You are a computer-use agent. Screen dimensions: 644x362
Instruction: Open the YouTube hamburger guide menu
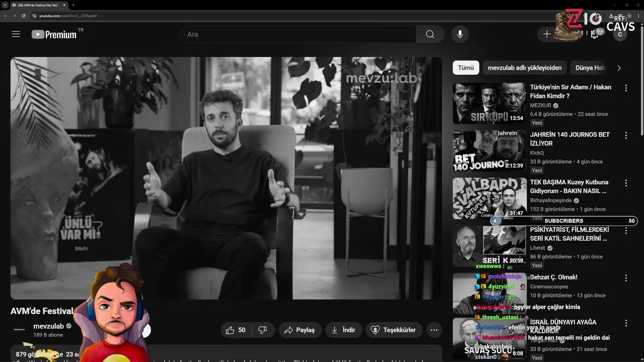tap(16, 34)
